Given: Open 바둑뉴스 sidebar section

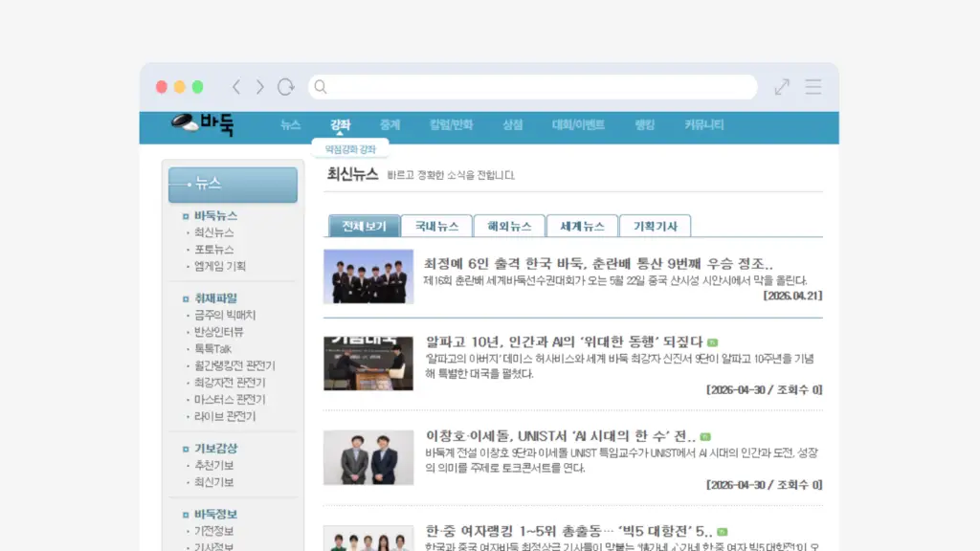Looking at the screenshot, I should click(x=215, y=216).
